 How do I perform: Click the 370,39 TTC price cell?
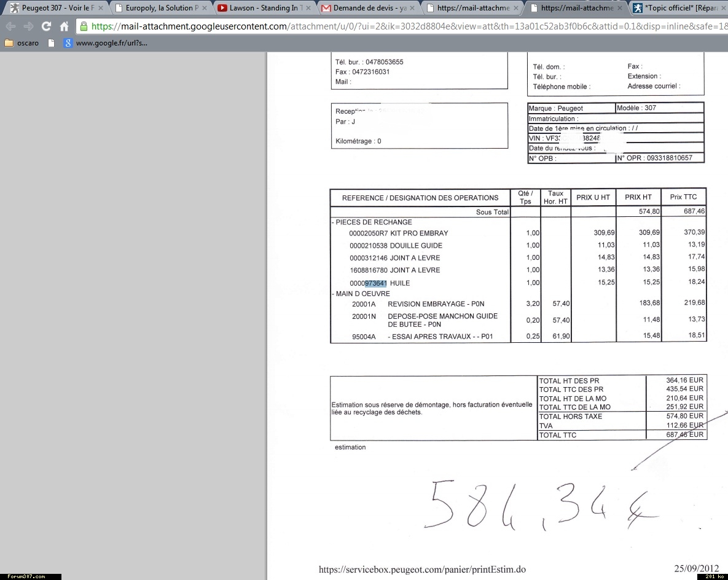pos(694,232)
